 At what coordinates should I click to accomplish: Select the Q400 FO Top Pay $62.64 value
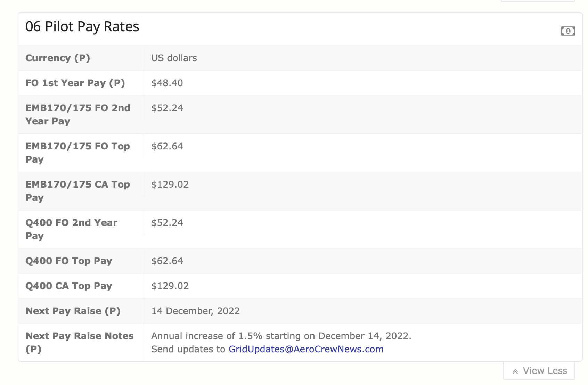coord(167,261)
